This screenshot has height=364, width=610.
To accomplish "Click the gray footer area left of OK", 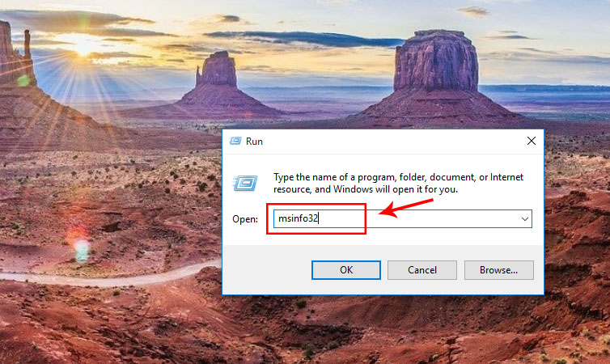I will click(266, 270).
